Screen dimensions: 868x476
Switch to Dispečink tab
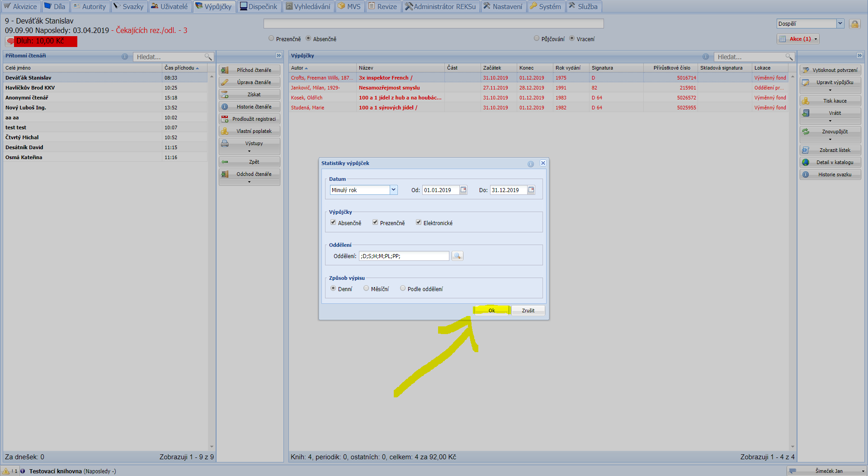[259, 6]
